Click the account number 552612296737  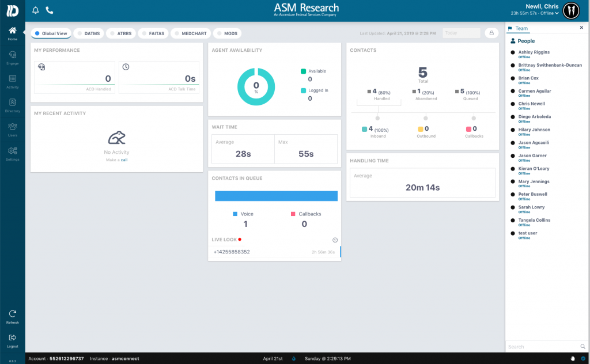(67, 358)
